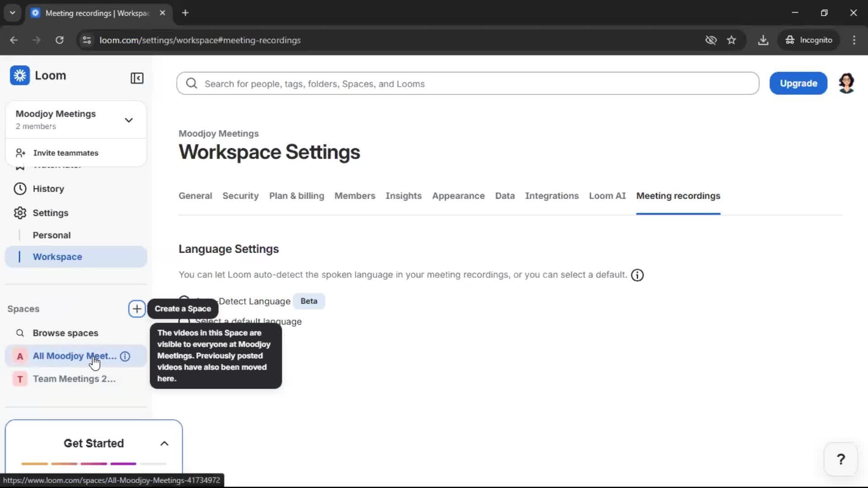Select the Workspace settings link
This screenshot has height=488, width=868.
(57, 257)
